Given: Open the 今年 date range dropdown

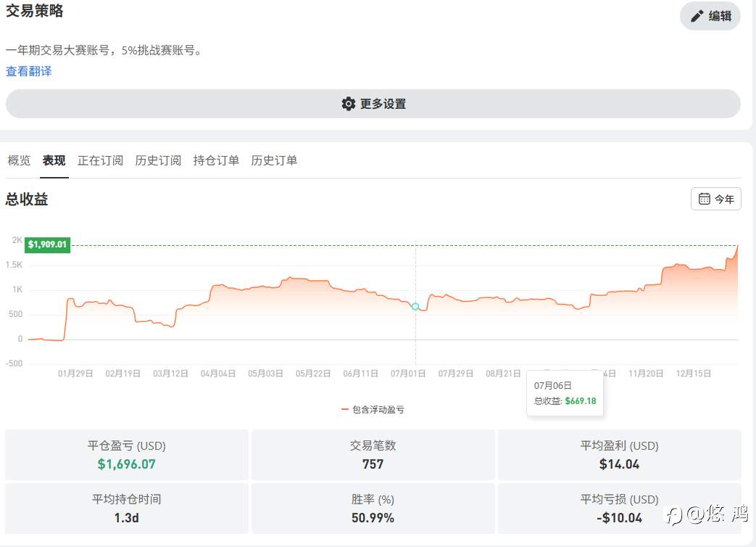Looking at the screenshot, I should coord(716,199).
